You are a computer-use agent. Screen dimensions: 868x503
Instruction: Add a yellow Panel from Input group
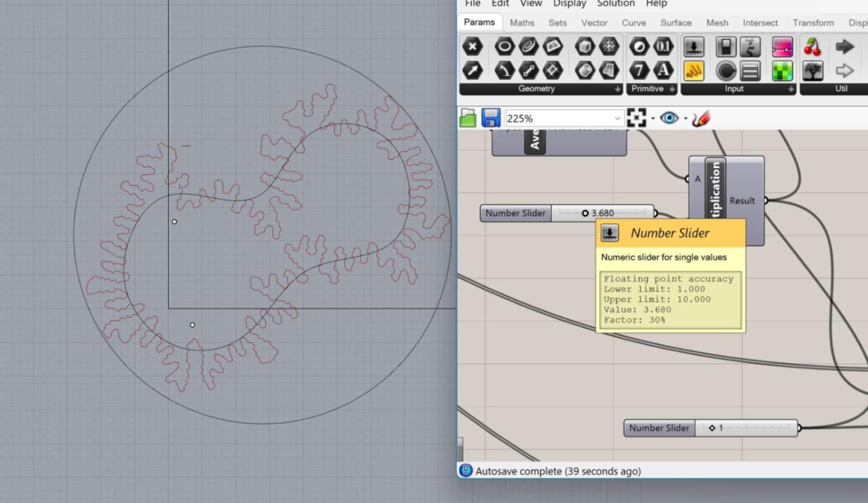pyautogui.click(x=694, y=70)
